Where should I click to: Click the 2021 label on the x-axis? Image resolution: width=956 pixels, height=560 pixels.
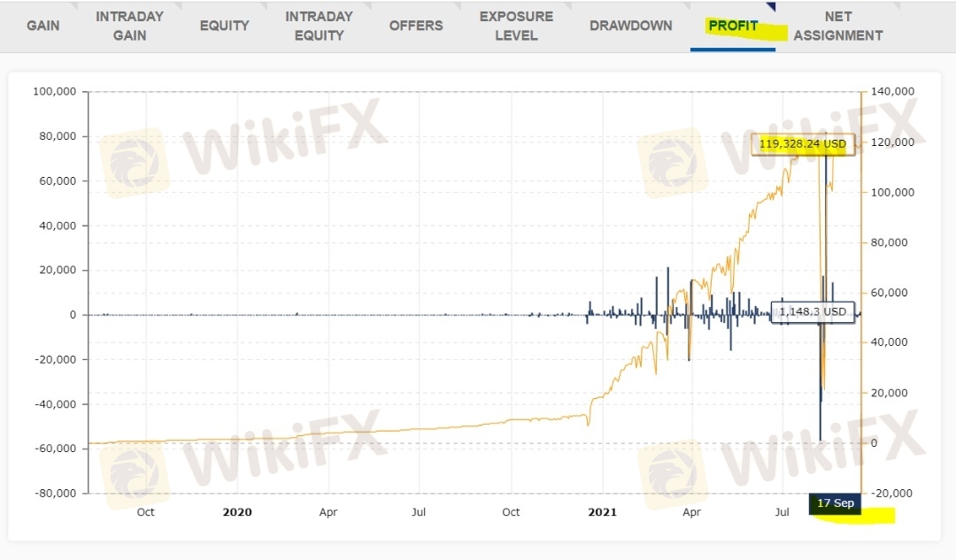pyautogui.click(x=602, y=512)
